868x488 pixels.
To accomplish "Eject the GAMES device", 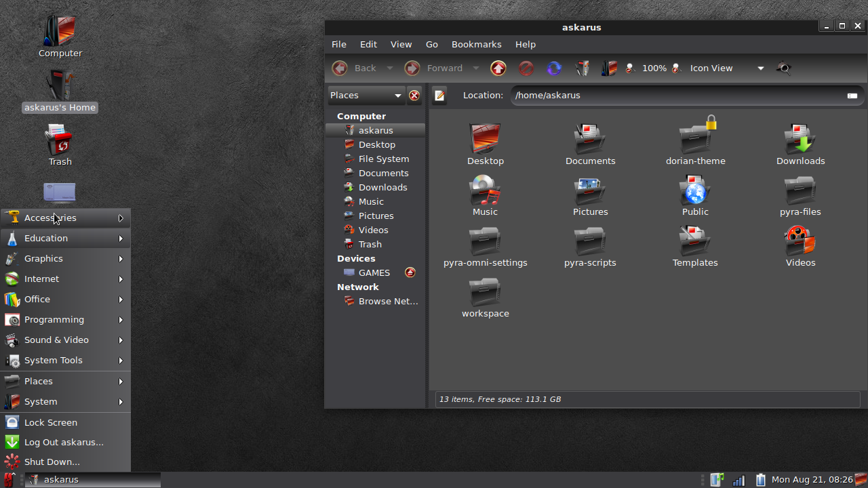I will 410,272.
